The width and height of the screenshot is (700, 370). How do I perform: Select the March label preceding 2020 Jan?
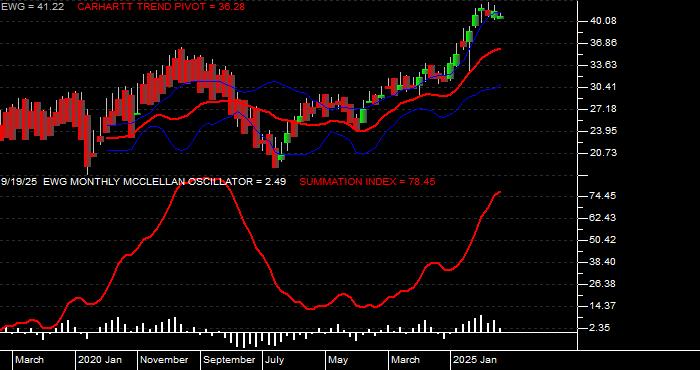pyautogui.click(x=30, y=360)
